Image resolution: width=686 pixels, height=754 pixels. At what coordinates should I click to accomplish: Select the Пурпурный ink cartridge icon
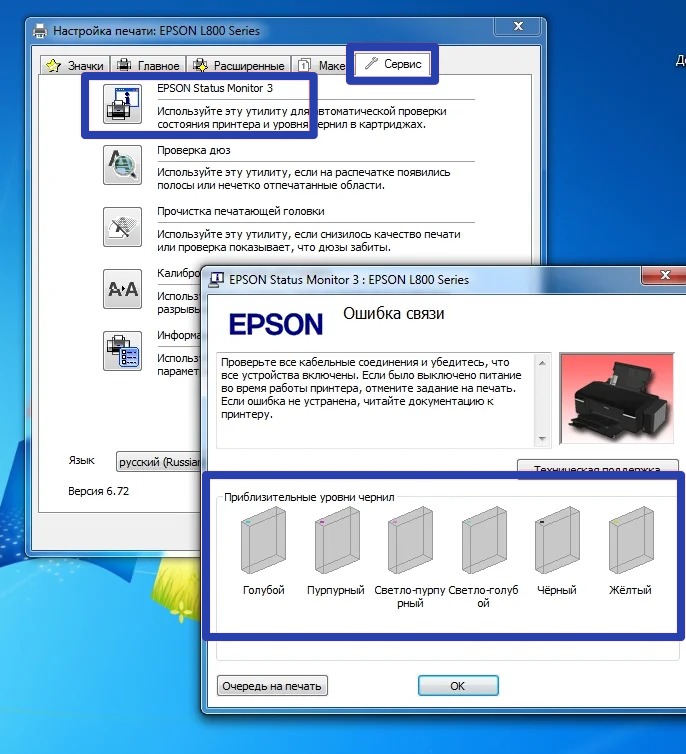tap(337, 540)
